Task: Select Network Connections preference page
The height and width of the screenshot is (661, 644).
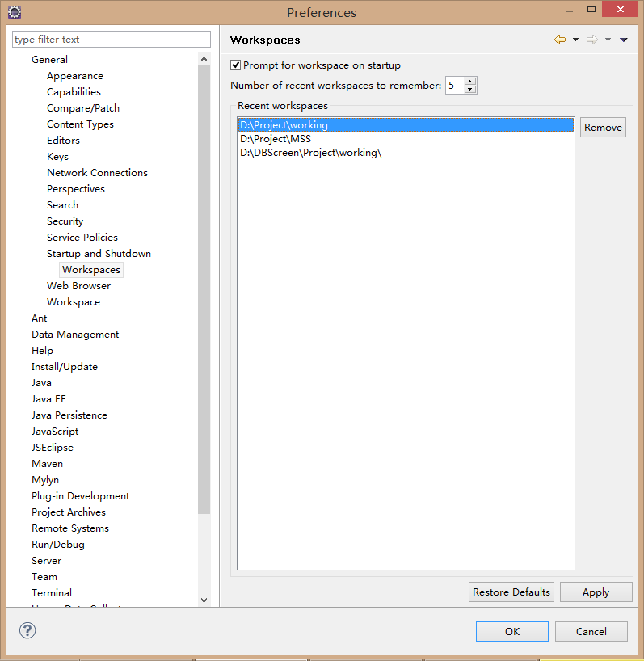Action: tap(97, 173)
